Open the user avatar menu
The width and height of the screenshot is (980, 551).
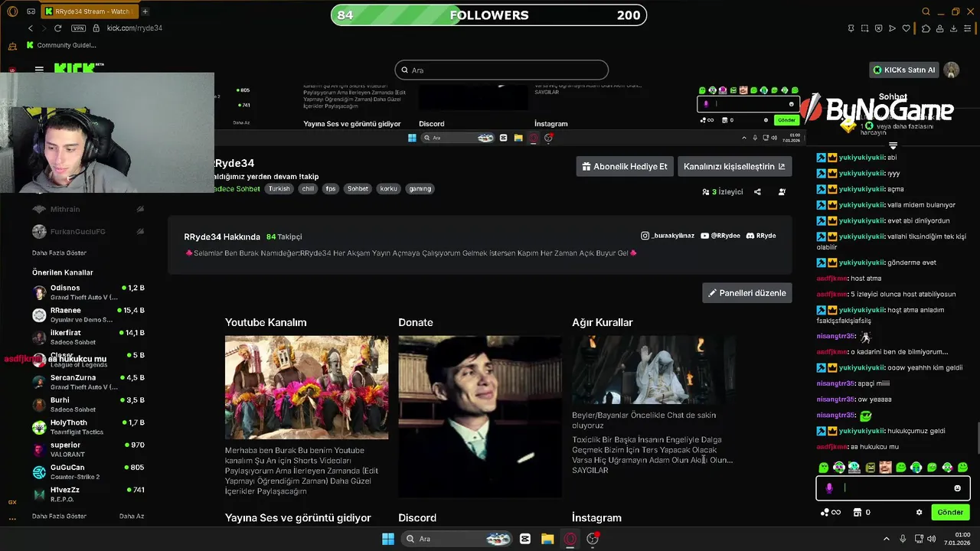point(952,70)
